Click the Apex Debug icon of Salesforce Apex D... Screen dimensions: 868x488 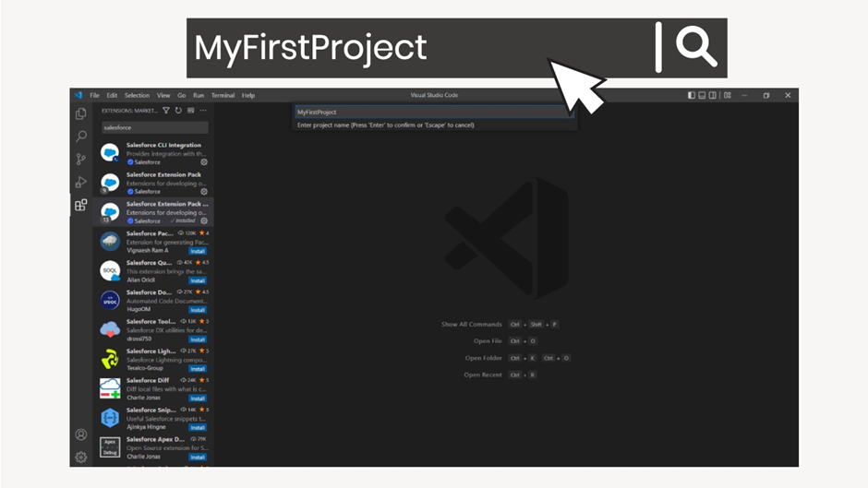click(110, 447)
